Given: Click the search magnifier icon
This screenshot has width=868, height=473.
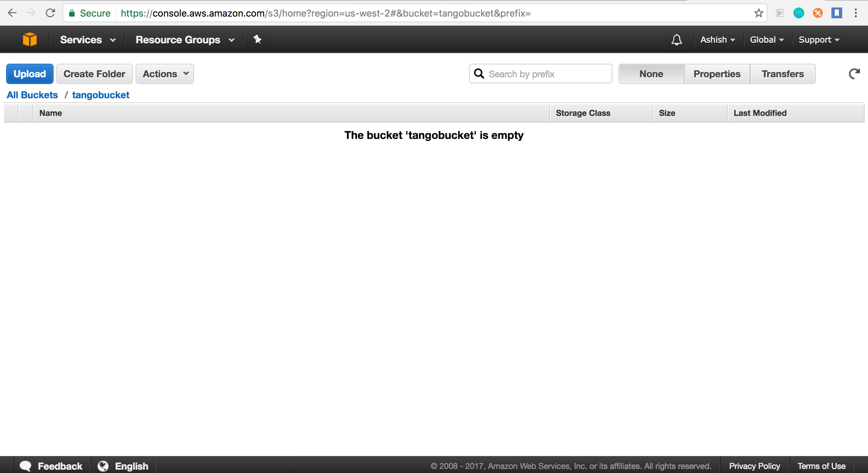Looking at the screenshot, I should pyautogui.click(x=479, y=74).
